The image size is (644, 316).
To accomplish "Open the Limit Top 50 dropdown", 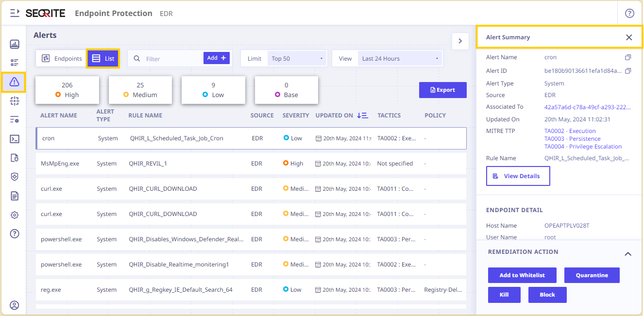I will coord(297,58).
